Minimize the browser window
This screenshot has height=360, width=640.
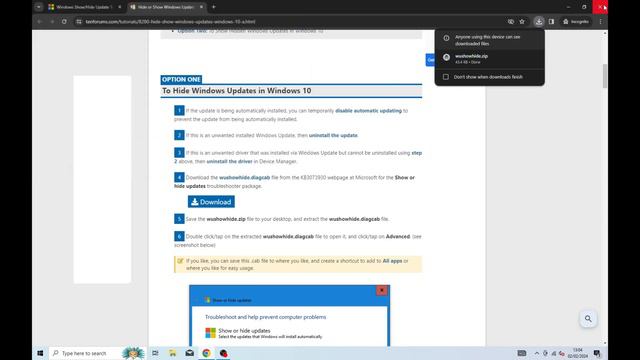point(569,7)
